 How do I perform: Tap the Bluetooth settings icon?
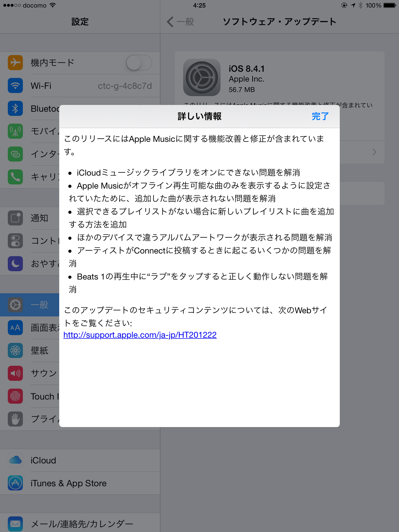click(x=15, y=108)
